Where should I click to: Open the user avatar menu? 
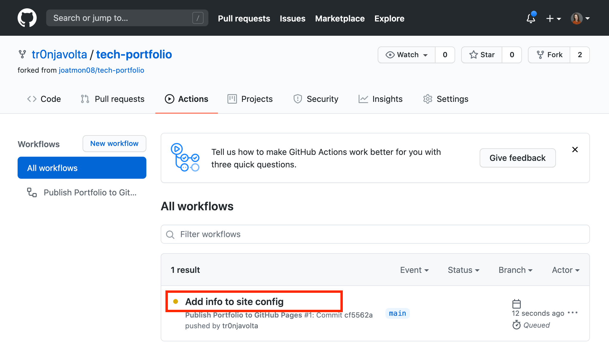[x=580, y=18]
